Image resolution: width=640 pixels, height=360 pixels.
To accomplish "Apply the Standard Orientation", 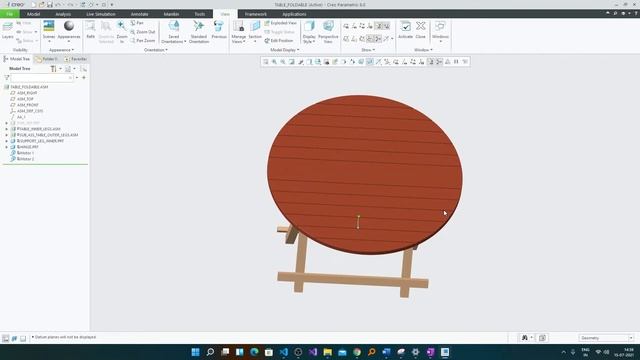I will [x=199, y=32].
